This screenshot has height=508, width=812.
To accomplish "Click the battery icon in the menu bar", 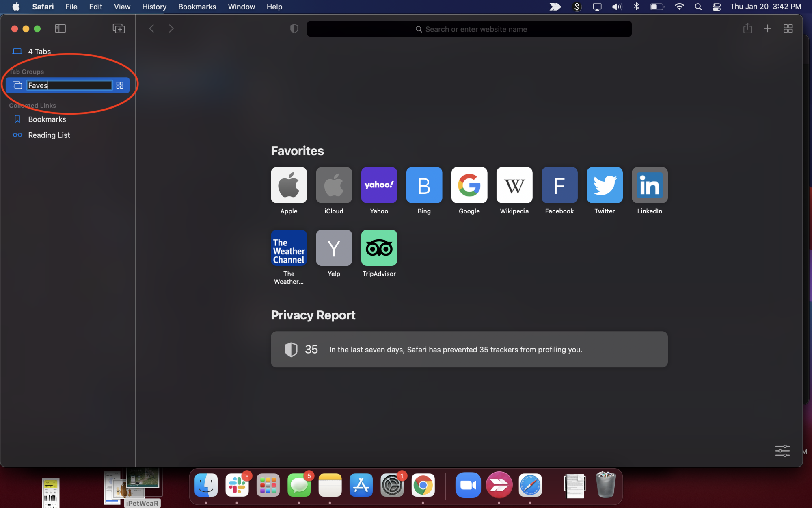I will point(657,7).
